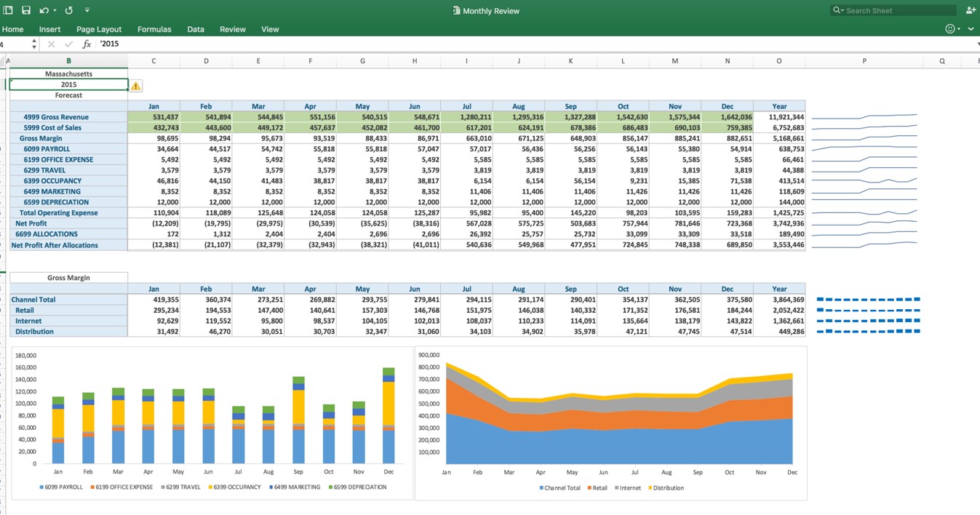The width and height of the screenshot is (980, 515).
Task: Cancel formula entry using the X icon
Action: pyautogui.click(x=51, y=44)
